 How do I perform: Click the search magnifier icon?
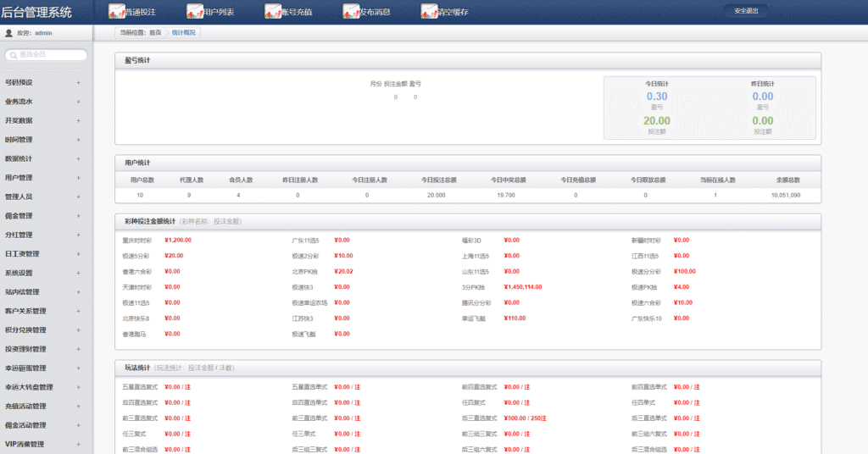tap(14, 55)
